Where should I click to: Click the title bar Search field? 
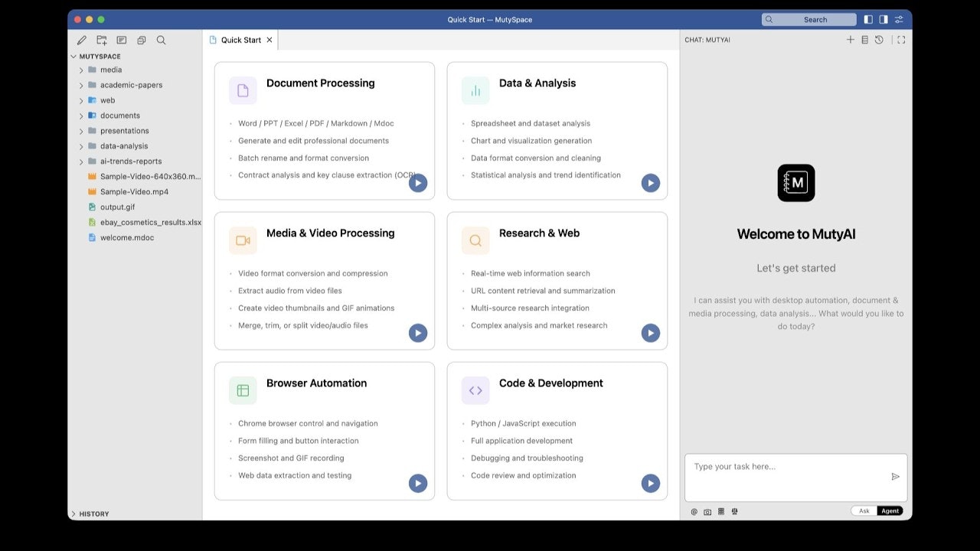point(808,19)
